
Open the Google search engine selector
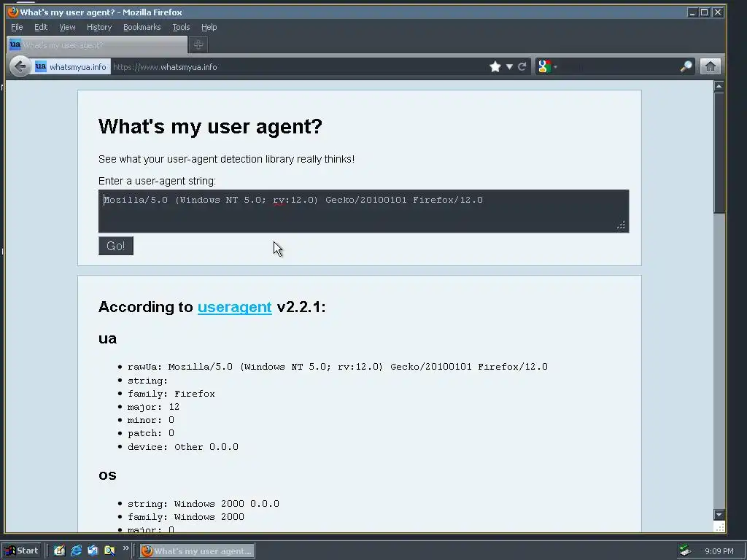tap(546, 66)
